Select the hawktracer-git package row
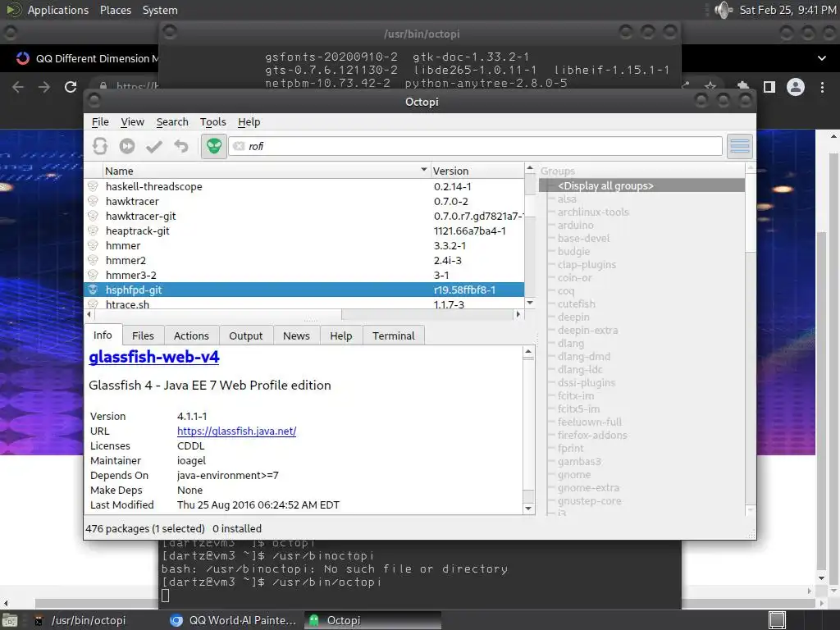Screen dimensions: 840x630 coord(304,216)
